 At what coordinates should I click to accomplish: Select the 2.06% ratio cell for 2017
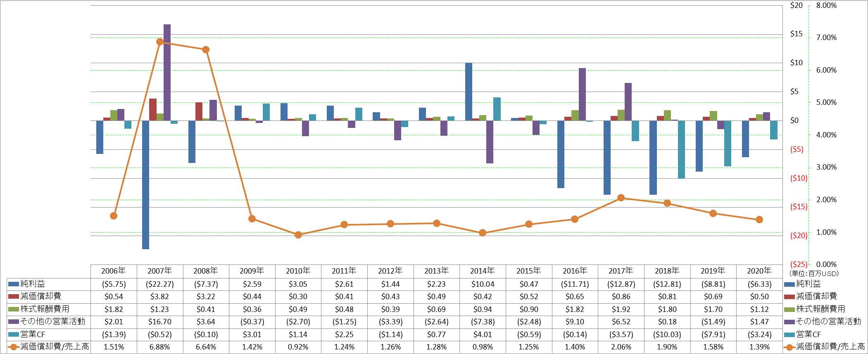click(621, 347)
